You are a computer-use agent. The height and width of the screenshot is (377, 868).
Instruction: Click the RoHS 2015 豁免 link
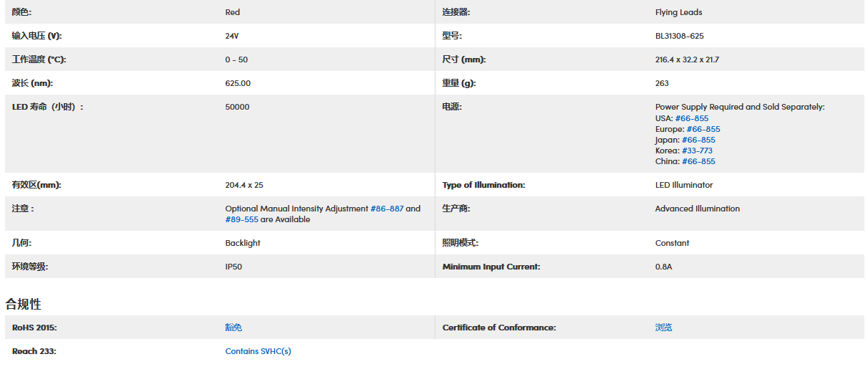233,328
